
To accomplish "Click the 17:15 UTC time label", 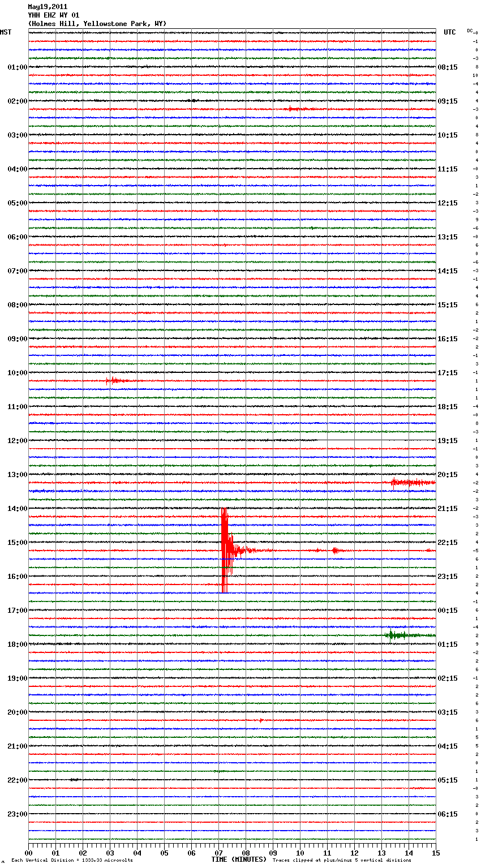I will point(448,373).
